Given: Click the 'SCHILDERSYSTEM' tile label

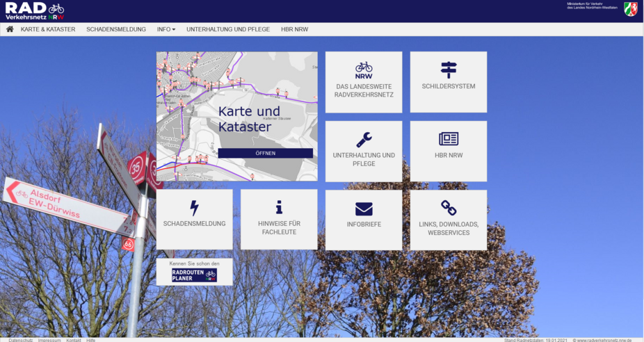Looking at the screenshot, I should [x=449, y=86].
